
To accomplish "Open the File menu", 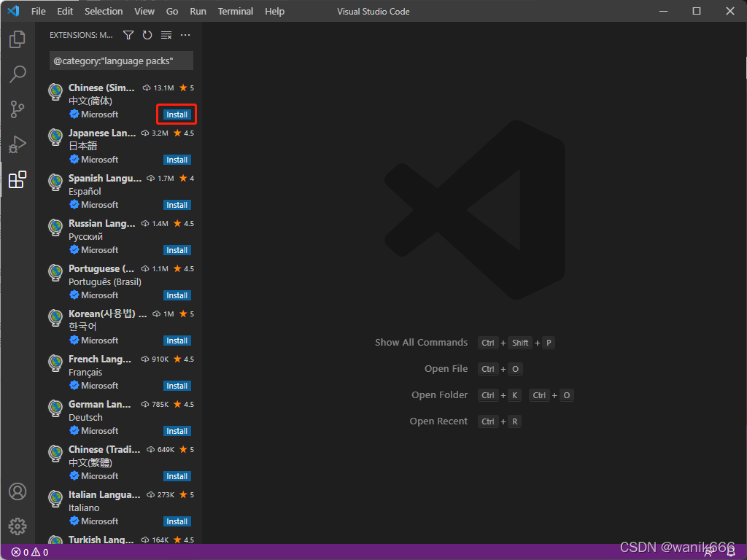I will [x=39, y=12].
